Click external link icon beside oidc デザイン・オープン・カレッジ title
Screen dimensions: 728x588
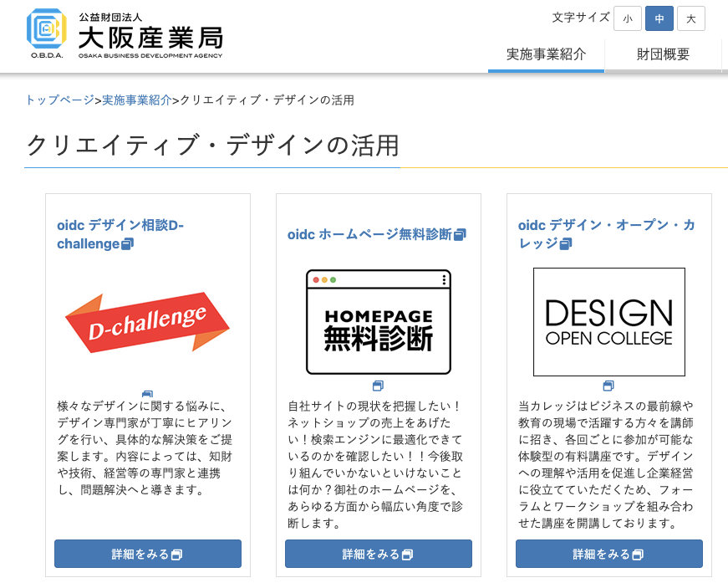[x=567, y=243]
